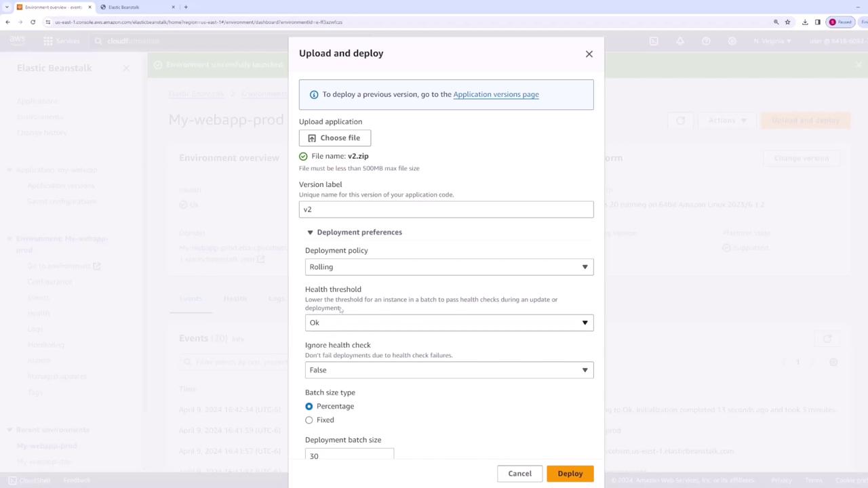The image size is (868, 488).
Task: Click the browser downloads icon
Action: point(805,22)
